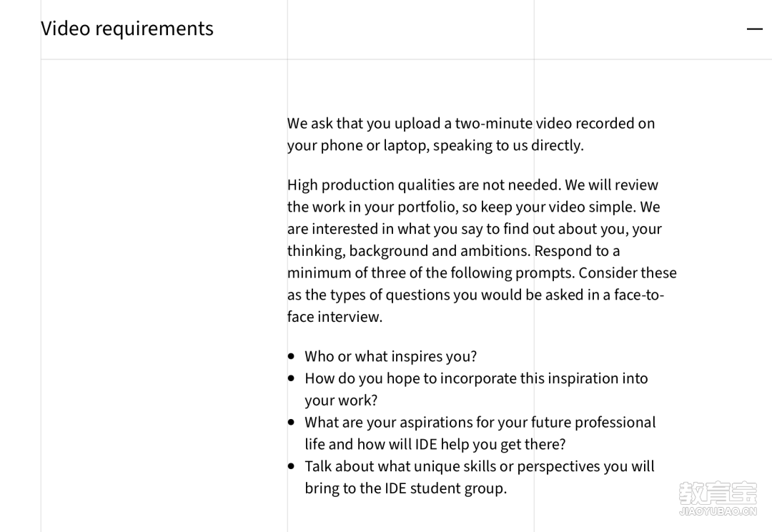Image resolution: width=772 pixels, height=532 pixels.
Task: Click the 'face interview.' text line
Action: [x=335, y=317]
